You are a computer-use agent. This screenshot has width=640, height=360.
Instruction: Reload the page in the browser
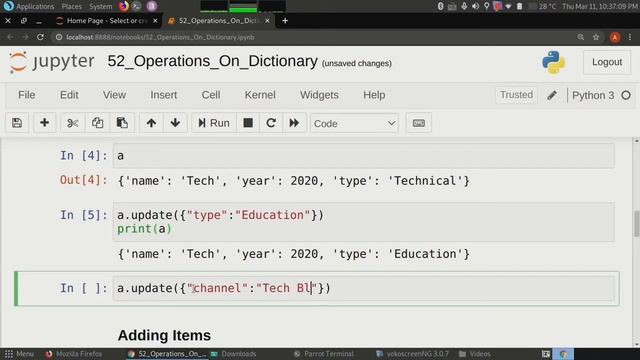click(x=40, y=37)
